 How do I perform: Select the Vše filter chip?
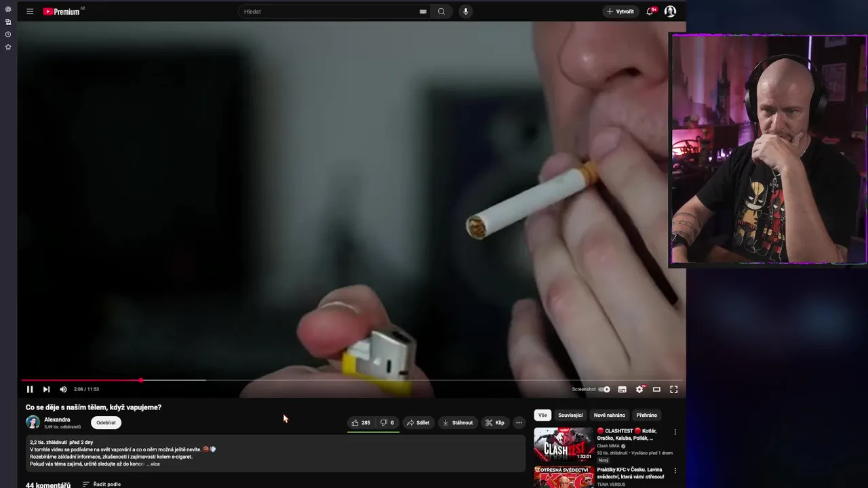[542, 415]
